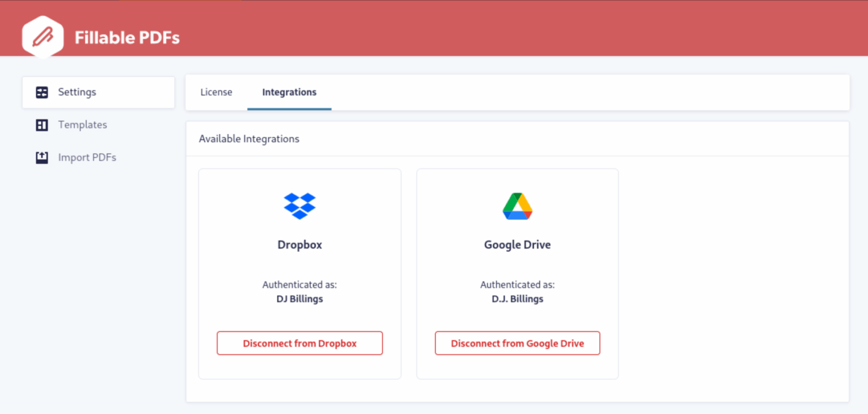Screen dimensions: 868x414
Task: Click the Fillable PDFs paperclip logo icon
Action: coord(43,37)
